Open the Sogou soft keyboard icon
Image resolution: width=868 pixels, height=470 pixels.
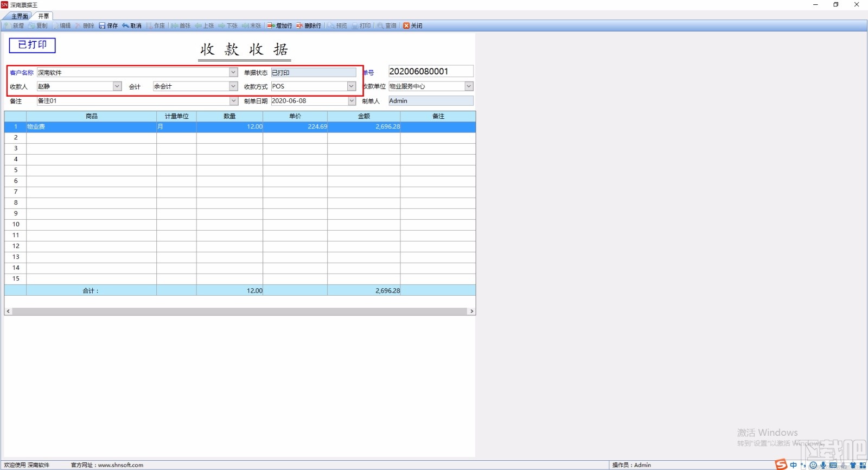833,465
